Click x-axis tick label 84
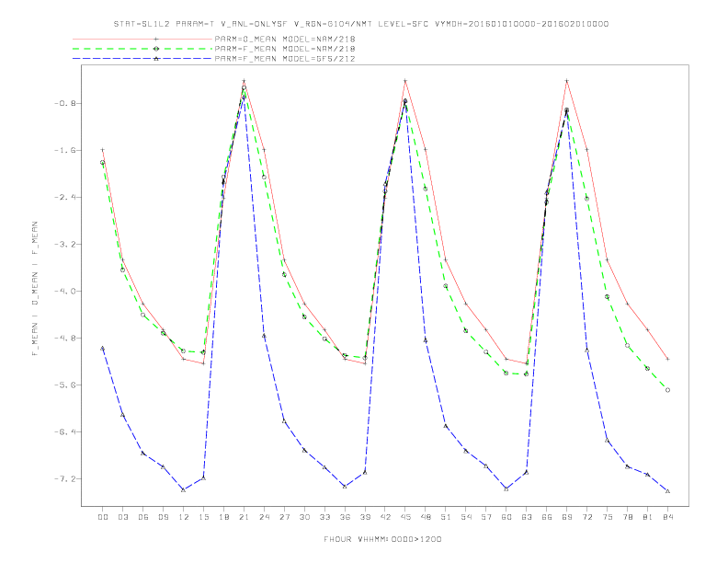 click(667, 517)
